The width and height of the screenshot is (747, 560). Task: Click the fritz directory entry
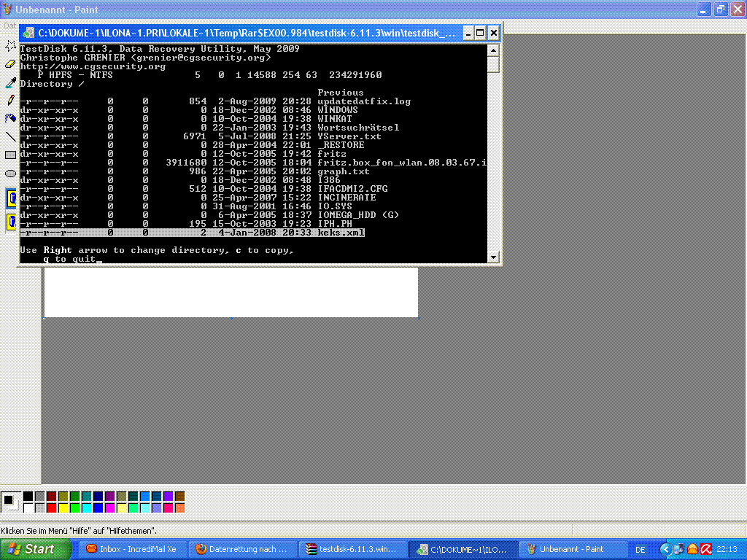332,154
